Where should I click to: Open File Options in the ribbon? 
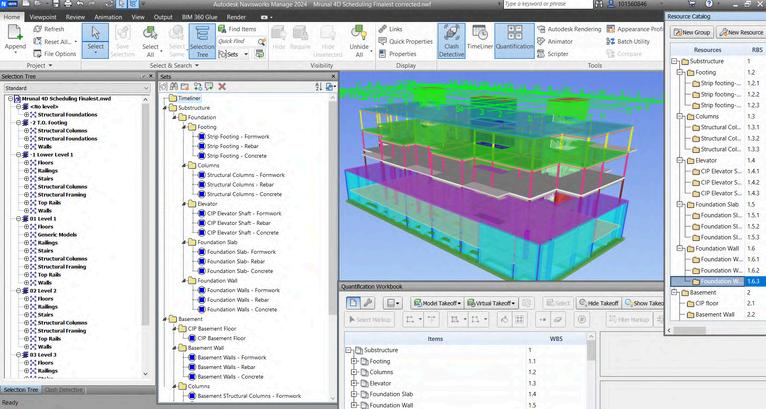pos(55,54)
